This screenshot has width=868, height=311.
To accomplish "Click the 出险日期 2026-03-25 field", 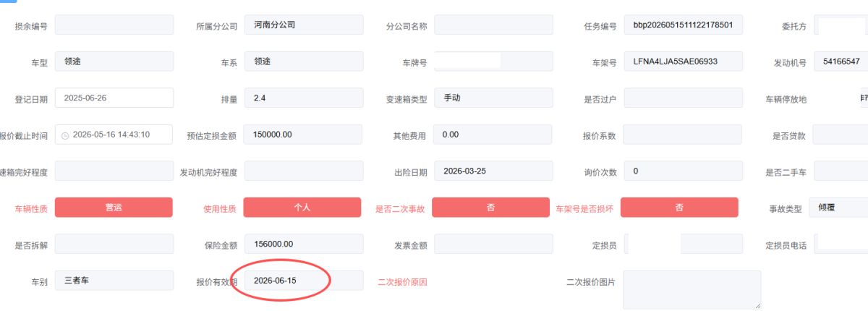I will coord(493,171).
